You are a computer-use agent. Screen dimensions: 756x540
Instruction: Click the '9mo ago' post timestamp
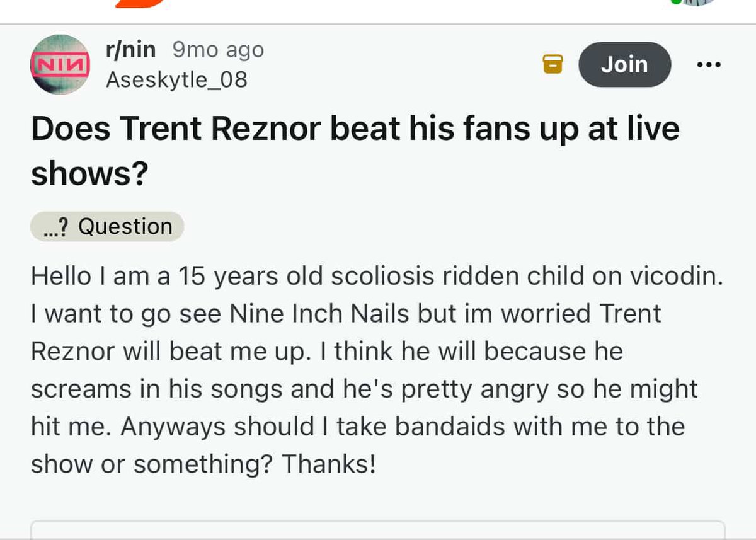218,49
